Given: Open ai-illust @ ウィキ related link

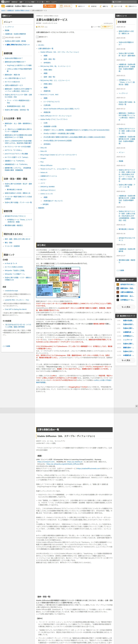Looking at the screenshot, I should pos(11,263).
